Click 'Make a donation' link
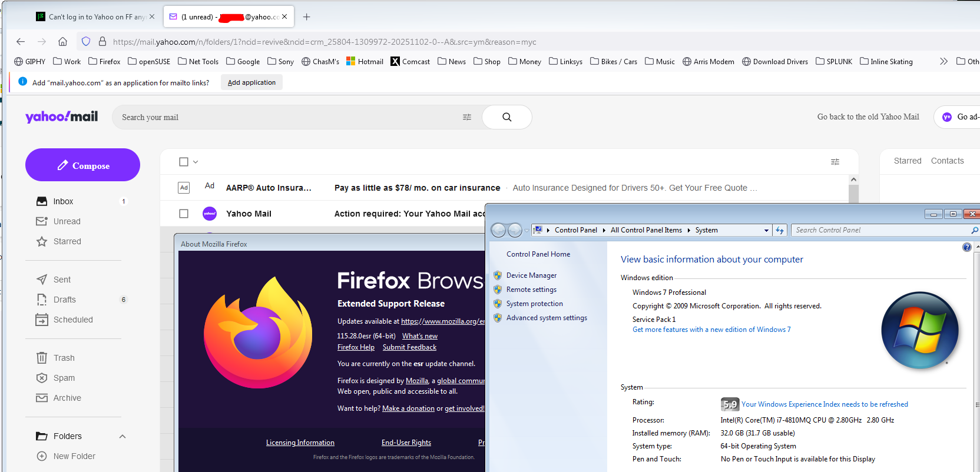This screenshot has height=472, width=980. [408, 408]
